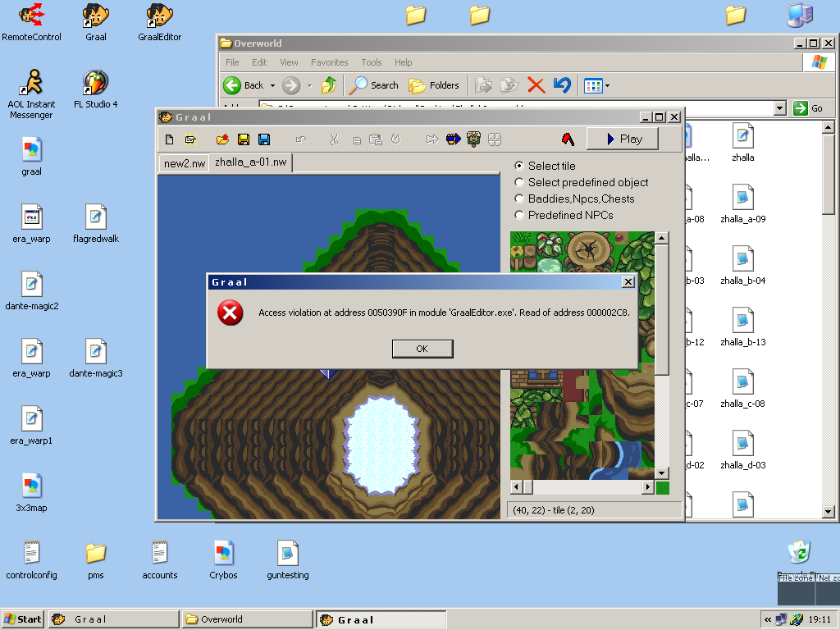Click the yellow floppy disk save icon
This screenshot has width=840, height=630.
tap(244, 139)
